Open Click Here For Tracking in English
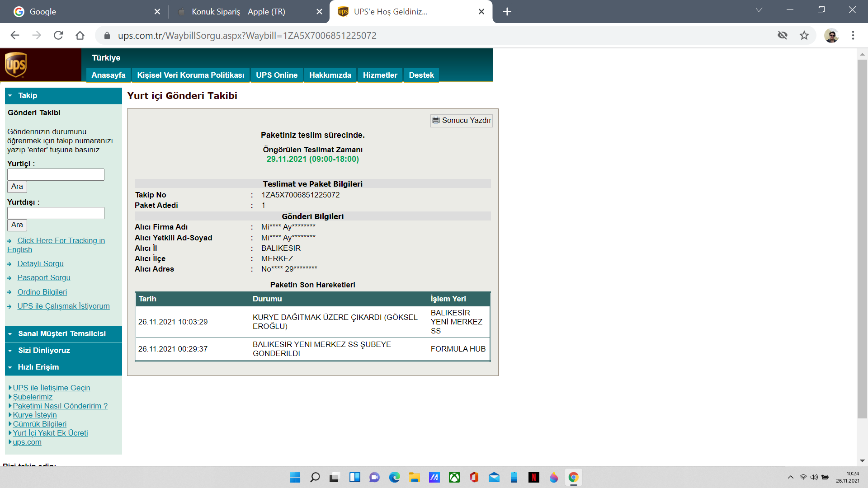This screenshot has width=868, height=488. [x=56, y=245]
